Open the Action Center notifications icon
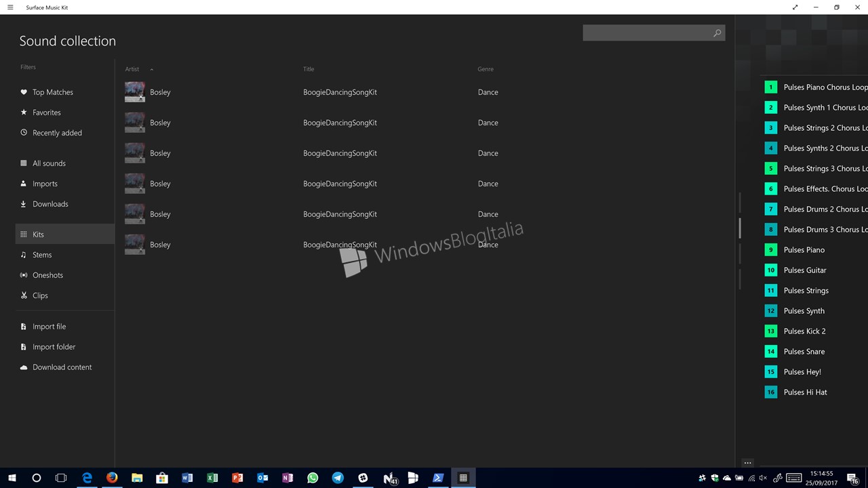This screenshot has height=488, width=868. click(854, 479)
